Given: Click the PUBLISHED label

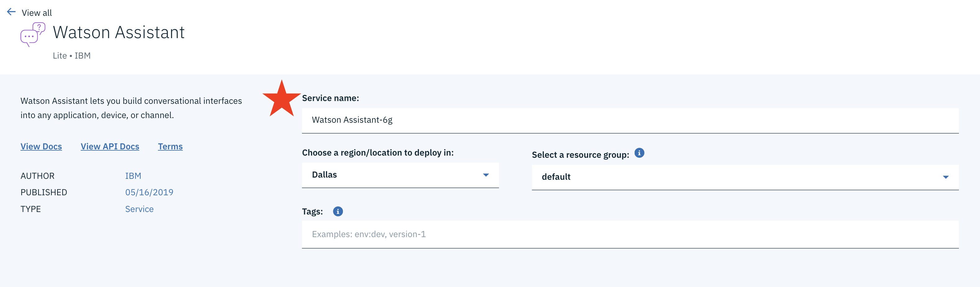Looking at the screenshot, I should coord(44,192).
